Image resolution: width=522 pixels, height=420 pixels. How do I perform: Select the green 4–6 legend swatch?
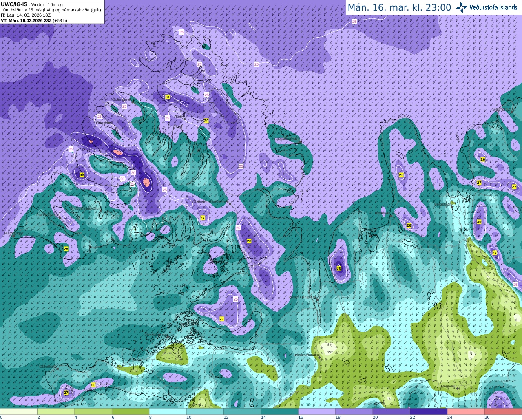coord(93,411)
